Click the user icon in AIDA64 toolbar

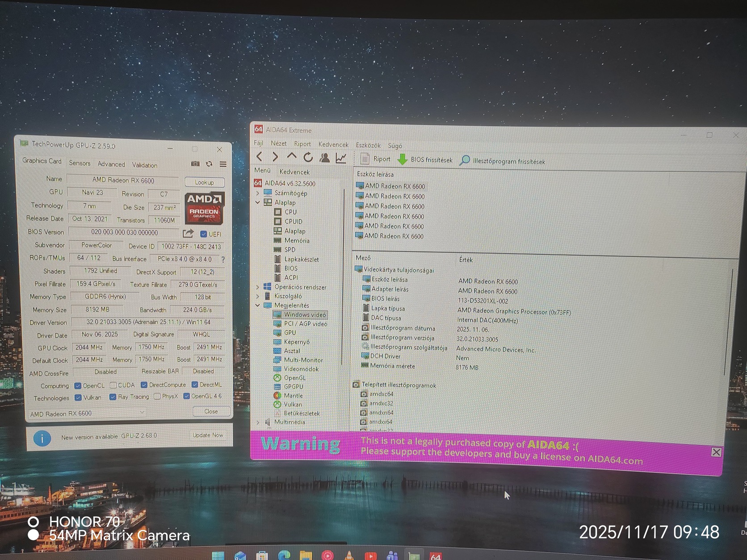pyautogui.click(x=325, y=158)
